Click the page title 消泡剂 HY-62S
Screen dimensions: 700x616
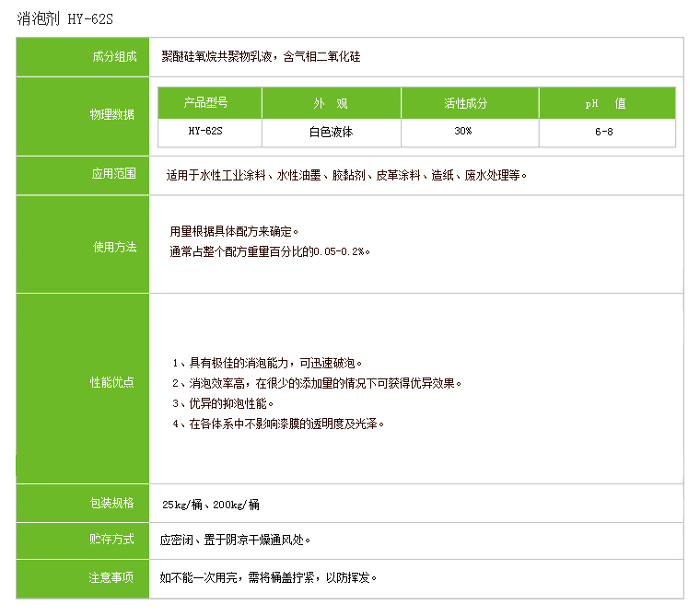coord(66,18)
